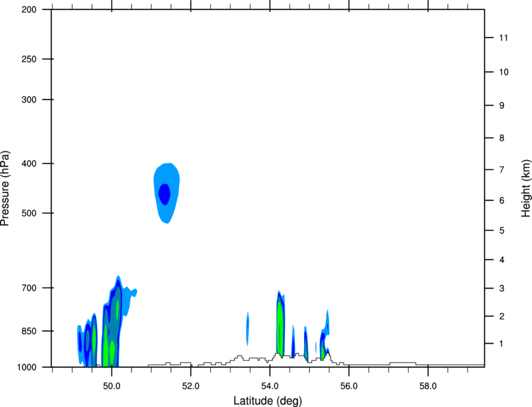Click the 54.0 latitude tick label
Screen dimensions: 532x407
270,386
